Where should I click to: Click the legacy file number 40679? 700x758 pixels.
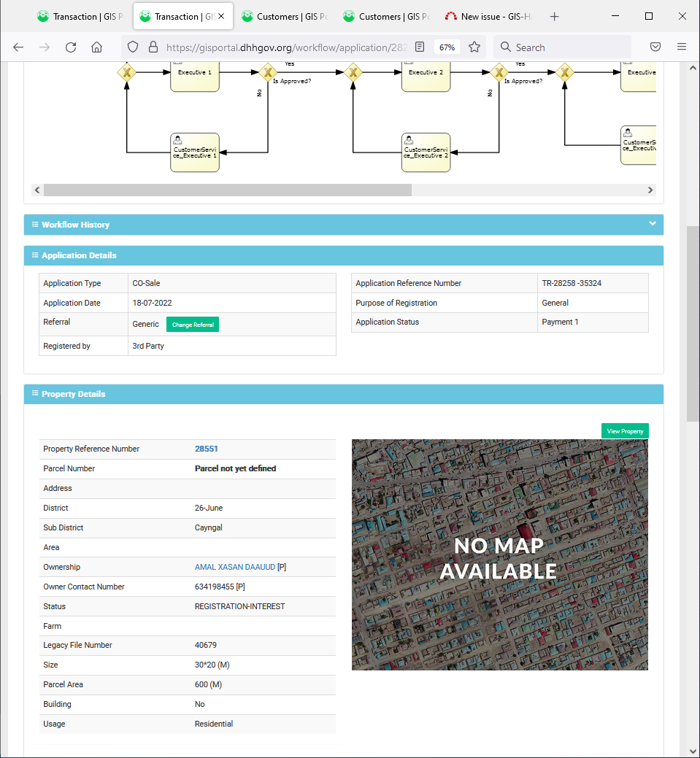(x=206, y=646)
